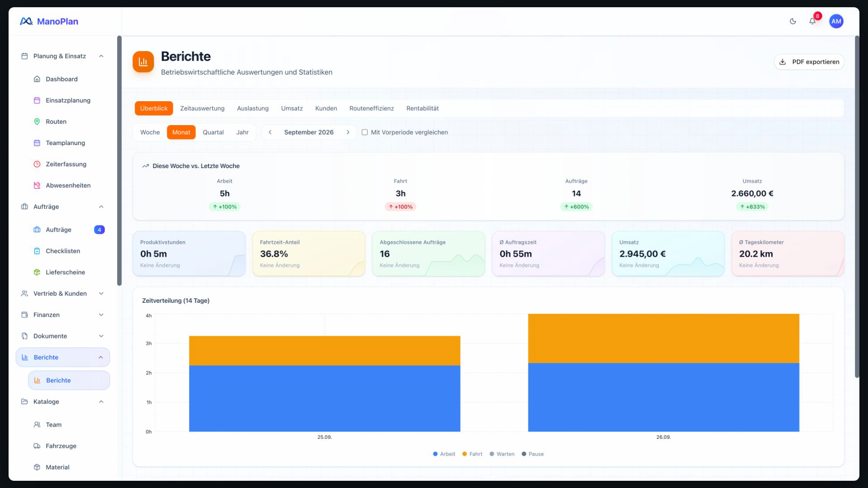Screen dimensions: 868x488
Task: Go to previous month arrow
Action: 270,132
